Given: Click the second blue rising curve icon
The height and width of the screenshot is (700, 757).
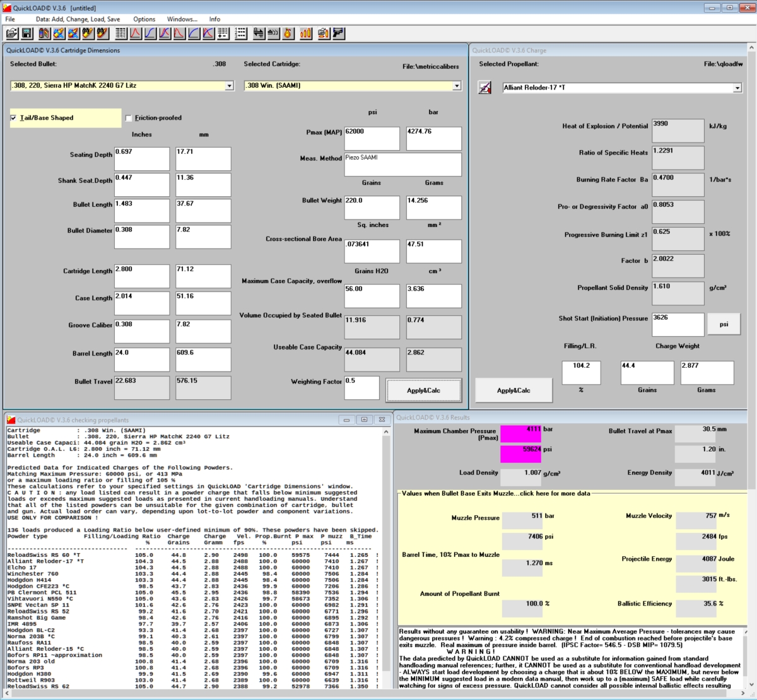Looking at the screenshot, I should 194,33.
